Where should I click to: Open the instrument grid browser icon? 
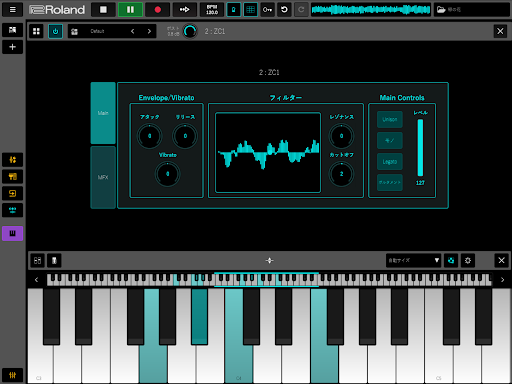(x=36, y=31)
